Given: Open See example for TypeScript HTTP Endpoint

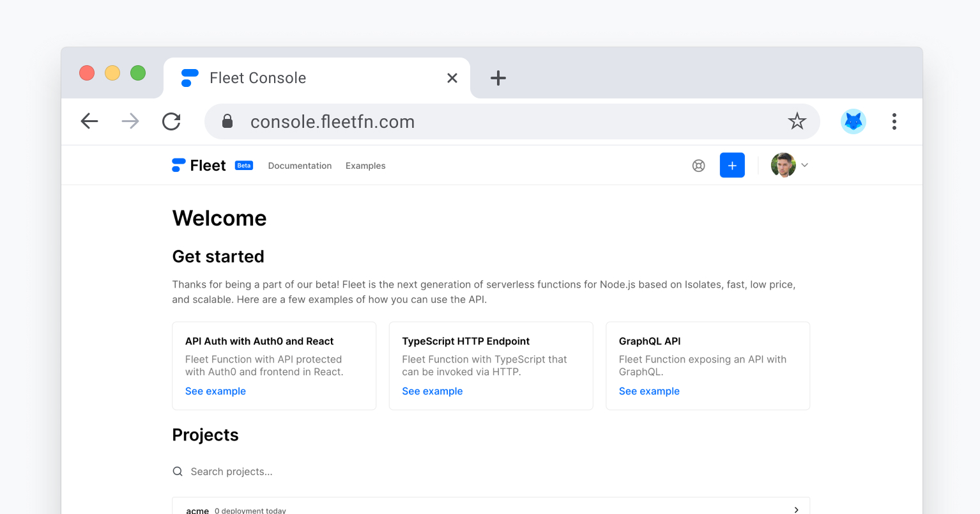Looking at the screenshot, I should (432, 391).
